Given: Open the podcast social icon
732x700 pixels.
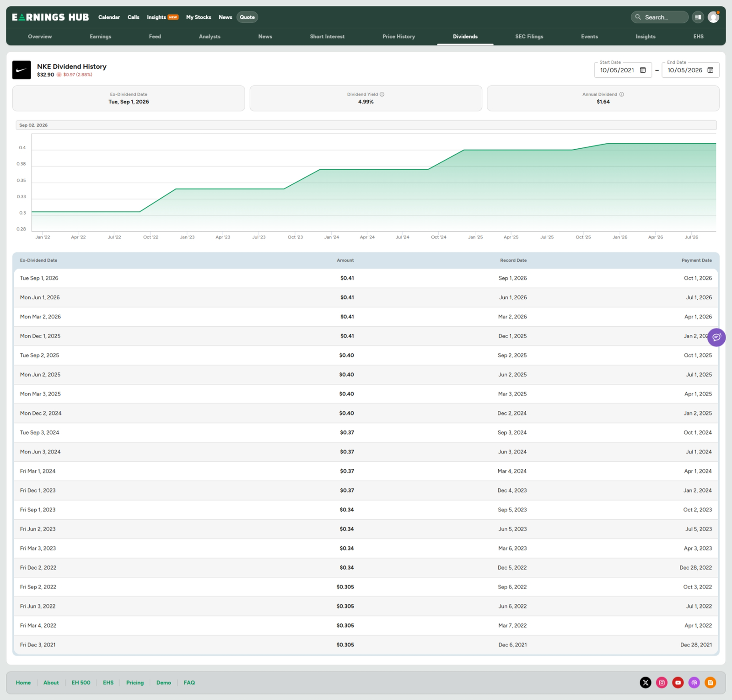Looking at the screenshot, I should pyautogui.click(x=694, y=683).
